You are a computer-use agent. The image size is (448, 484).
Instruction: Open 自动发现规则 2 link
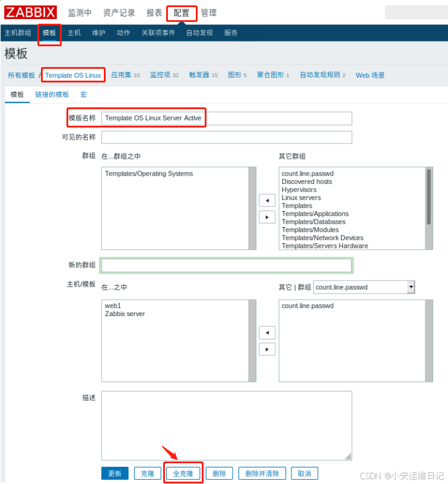click(x=323, y=75)
